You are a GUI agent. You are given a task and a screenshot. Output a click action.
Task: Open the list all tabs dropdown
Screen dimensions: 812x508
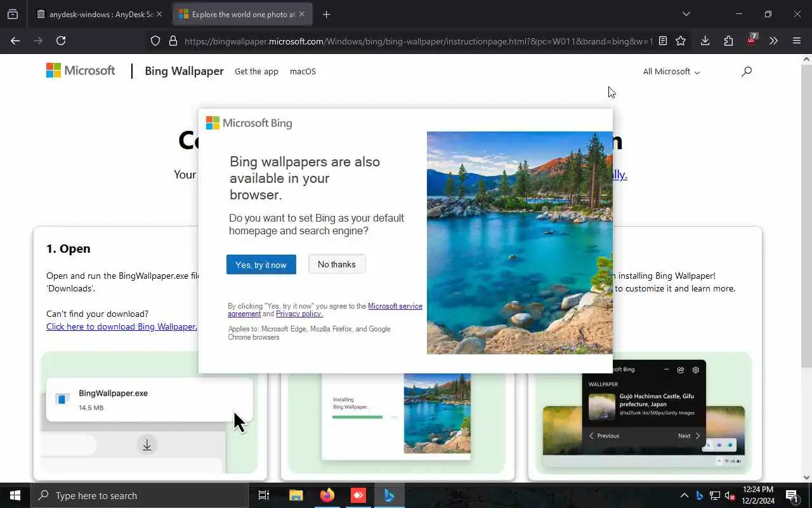(686, 14)
